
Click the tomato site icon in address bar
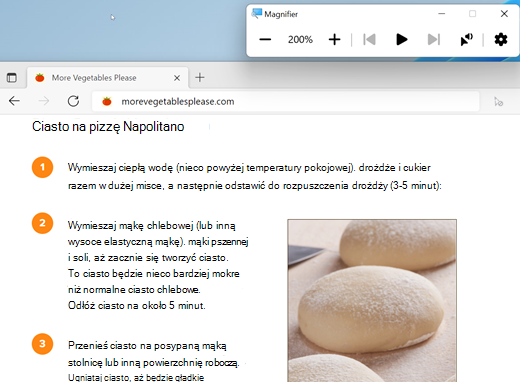107,101
